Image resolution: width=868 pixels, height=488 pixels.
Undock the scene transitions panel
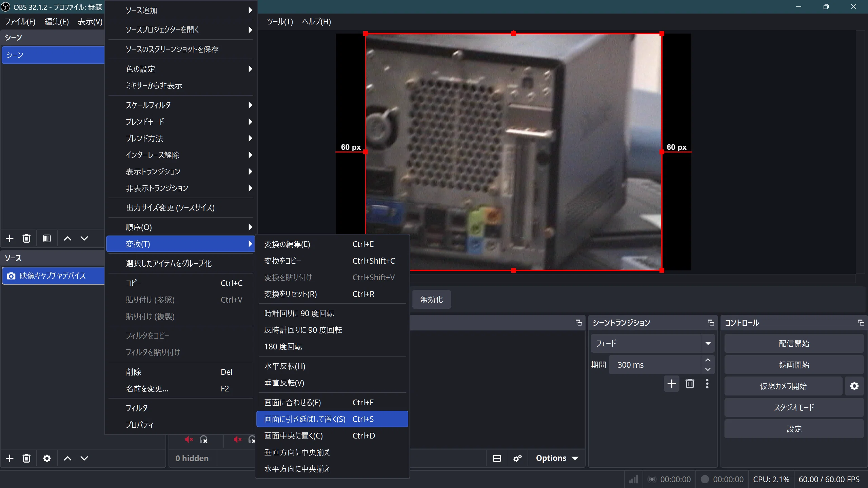[x=711, y=323]
